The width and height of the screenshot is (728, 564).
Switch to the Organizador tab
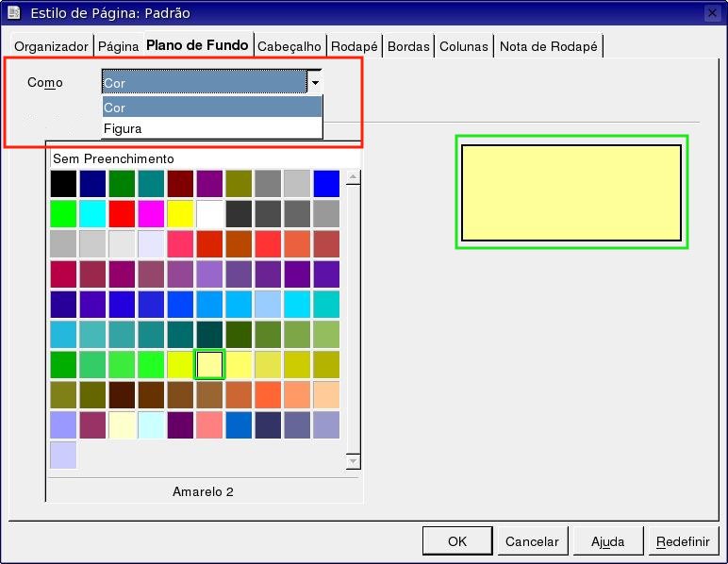51,46
